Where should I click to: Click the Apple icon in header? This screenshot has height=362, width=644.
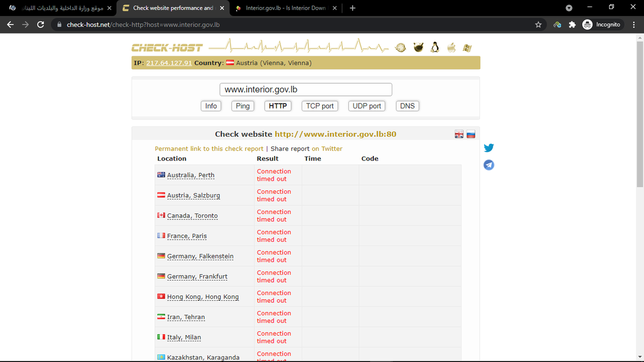click(451, 48)
